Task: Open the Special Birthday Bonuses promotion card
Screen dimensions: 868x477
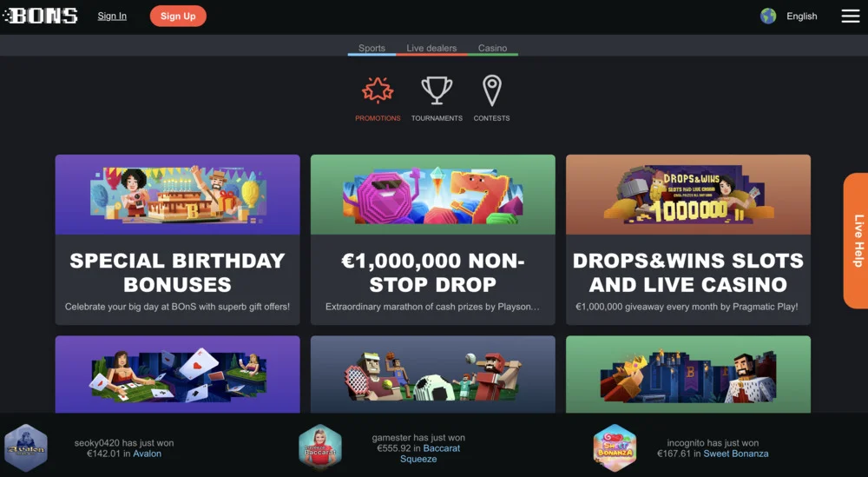Action: (177, 239)
